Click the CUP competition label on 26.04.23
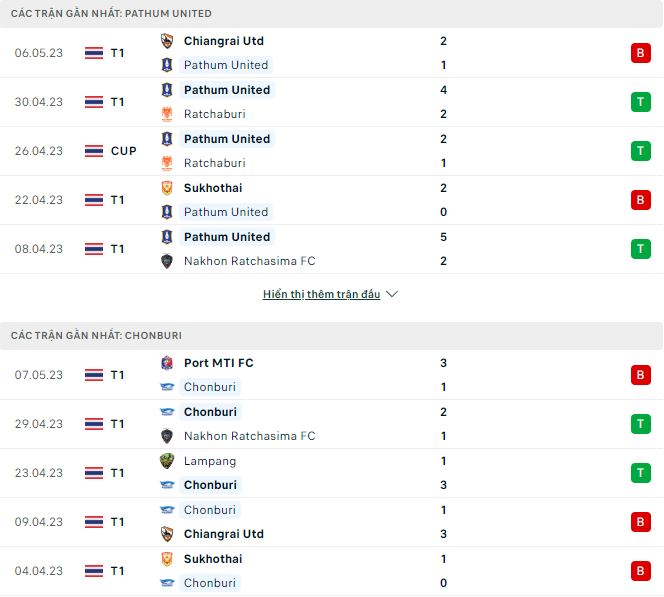Viewport: 664px width, 597px height. click(124, 151)
